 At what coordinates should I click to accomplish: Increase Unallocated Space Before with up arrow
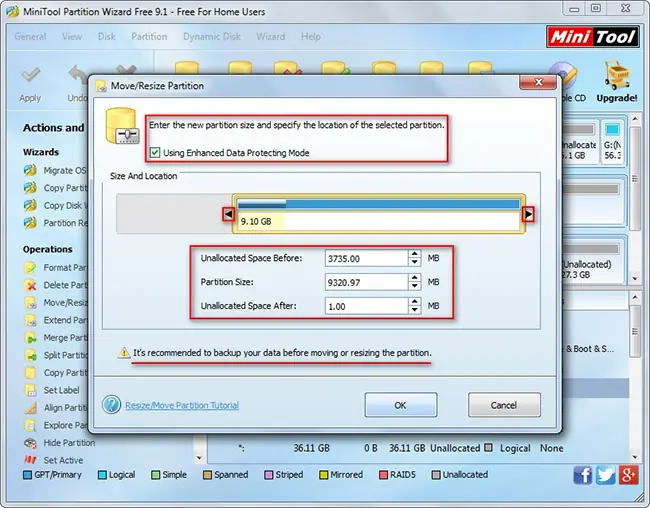tap(415, 254)
